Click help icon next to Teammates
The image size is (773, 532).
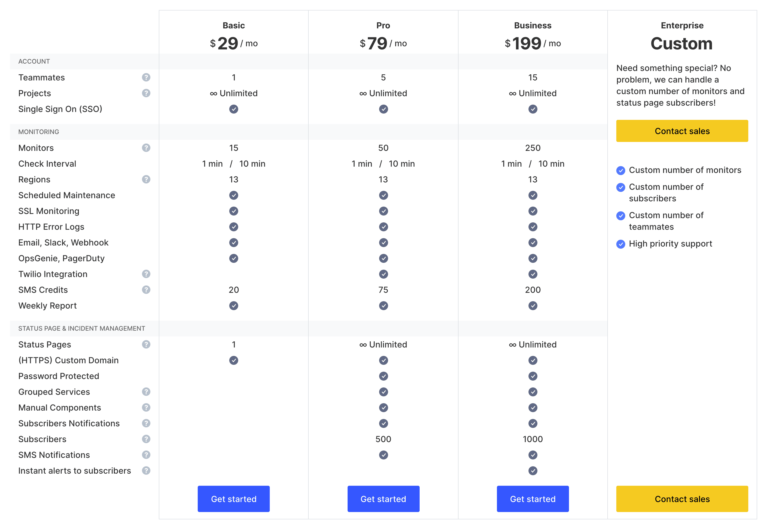click(x=146, y=77)
